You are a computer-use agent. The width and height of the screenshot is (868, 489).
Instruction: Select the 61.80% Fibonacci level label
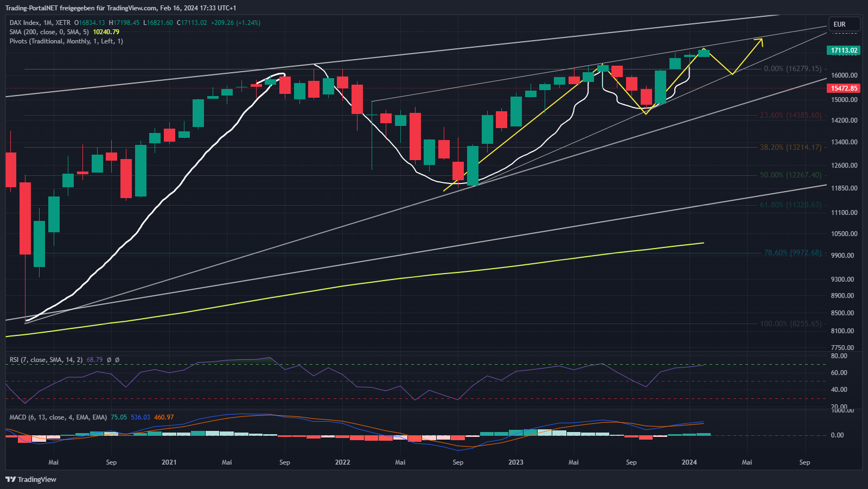click(790, 205)
